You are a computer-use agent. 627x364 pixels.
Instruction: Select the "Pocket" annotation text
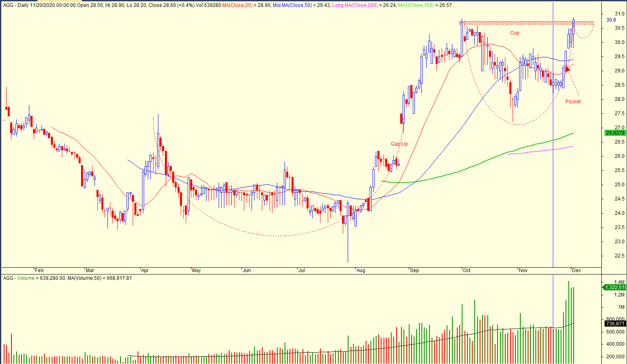[573, 102]
